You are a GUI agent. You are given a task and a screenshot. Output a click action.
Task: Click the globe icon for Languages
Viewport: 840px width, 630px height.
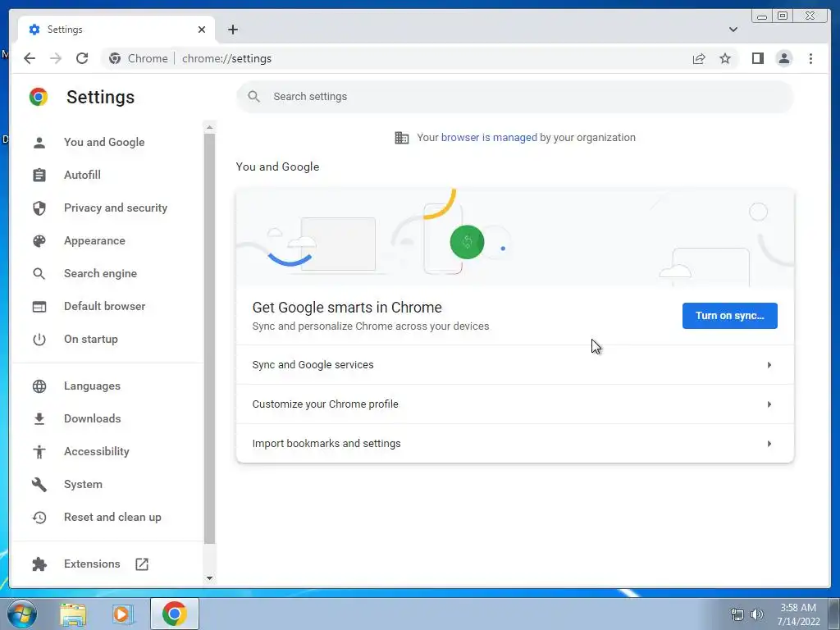pyautogui.click(x=39, y=386)
